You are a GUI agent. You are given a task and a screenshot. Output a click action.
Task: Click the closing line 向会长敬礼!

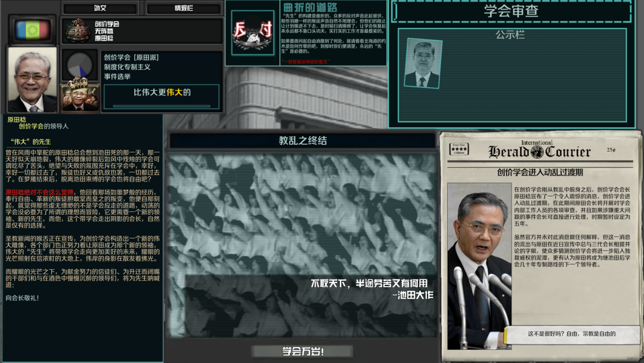pyautogui.click(x=22, y=298)
